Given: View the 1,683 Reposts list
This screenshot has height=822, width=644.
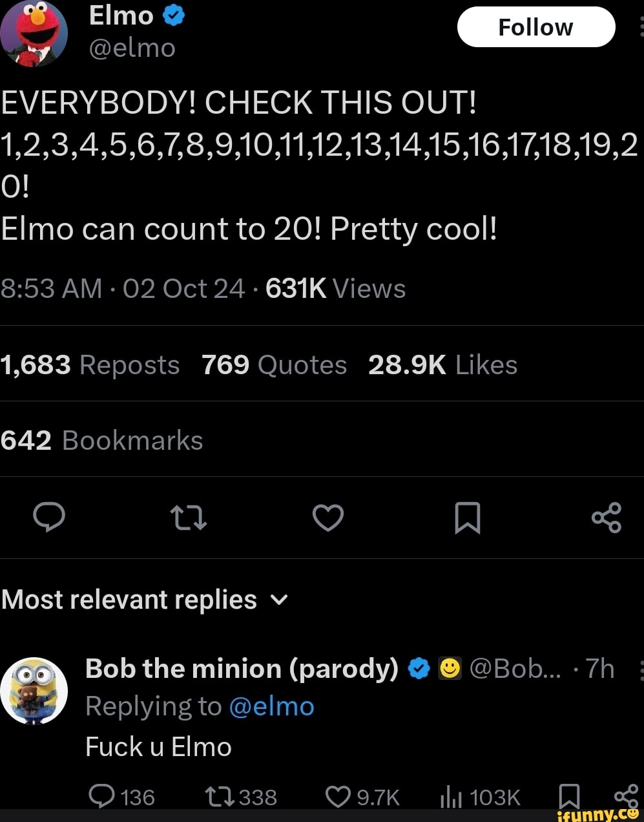Looking at the screenshot, I should point(90,365).
